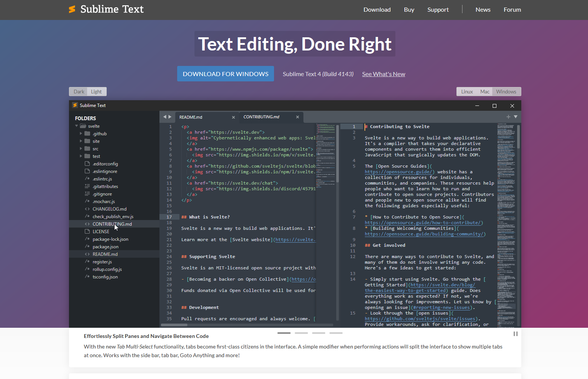Click the CHANGELOG.md markup icon
588x379 pixels.
pos(87,209)
